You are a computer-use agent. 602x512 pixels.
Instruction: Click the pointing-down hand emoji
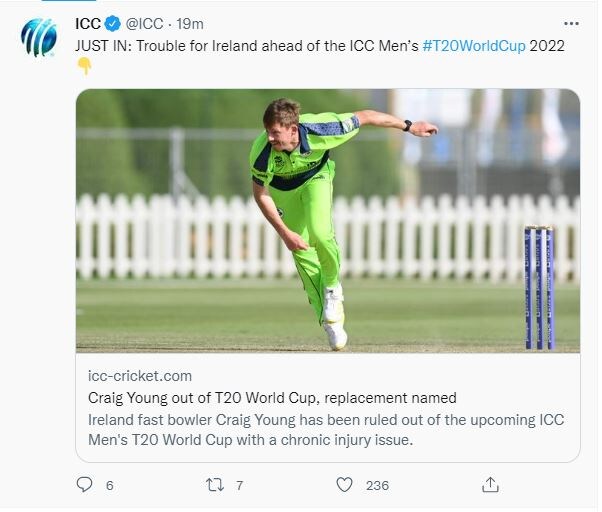pos(84,66)
